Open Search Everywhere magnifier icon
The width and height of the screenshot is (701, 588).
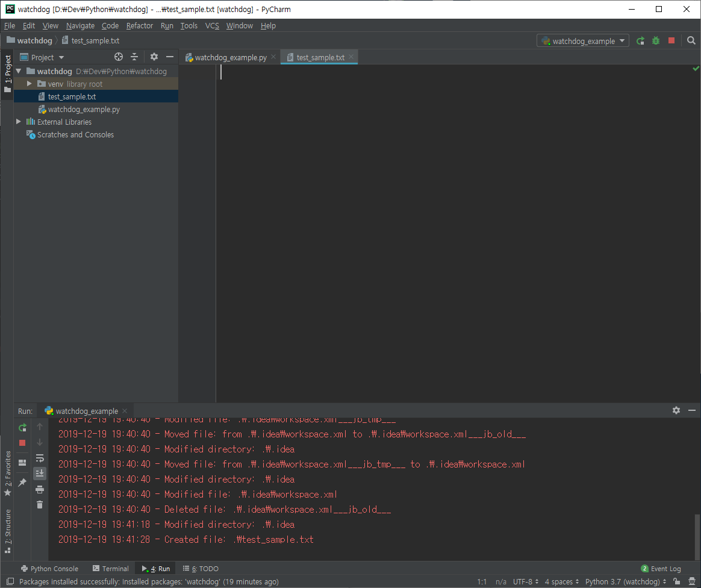click(691, 41)
